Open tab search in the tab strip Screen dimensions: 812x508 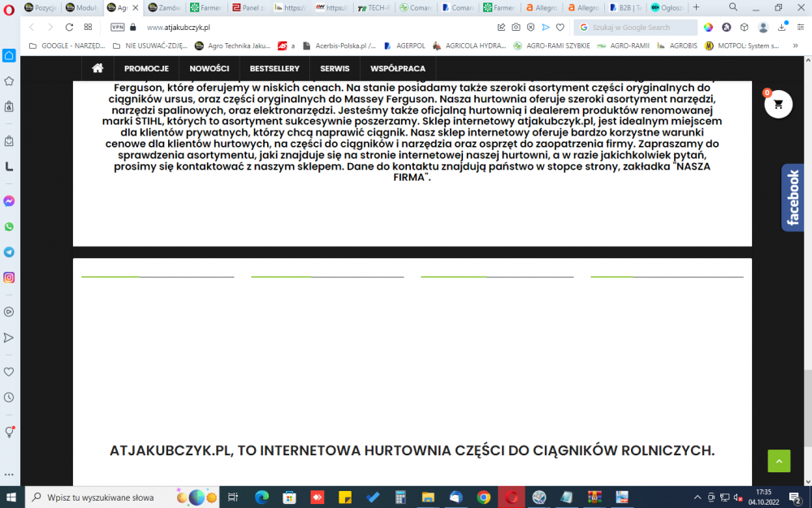732,7
